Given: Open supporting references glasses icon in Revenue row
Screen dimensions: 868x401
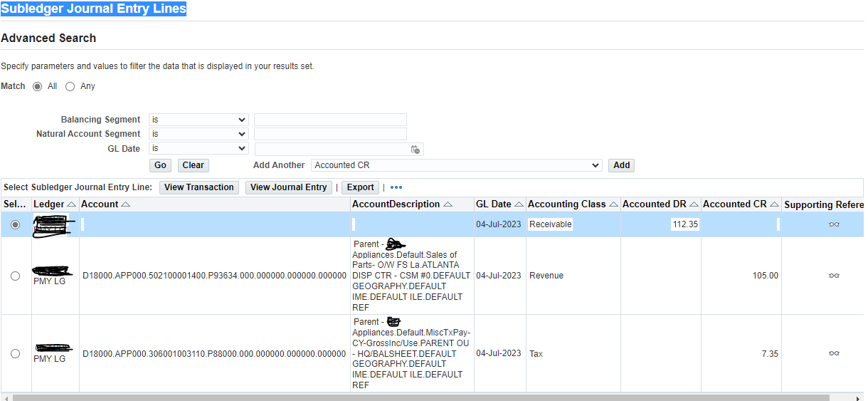Looking at the screenshot, I should [x=834, y=276].
